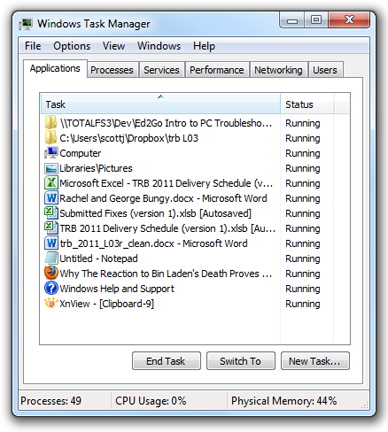Select Submitted Fixes (version 1).xlsb task
The height and width of the screenshot is (432, 388).
[x=195, y=213]
